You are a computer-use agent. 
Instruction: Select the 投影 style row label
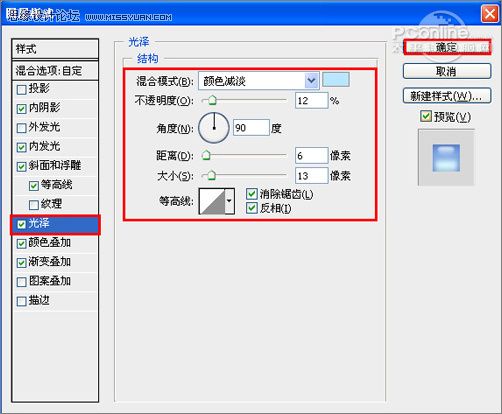click(39, 88)
